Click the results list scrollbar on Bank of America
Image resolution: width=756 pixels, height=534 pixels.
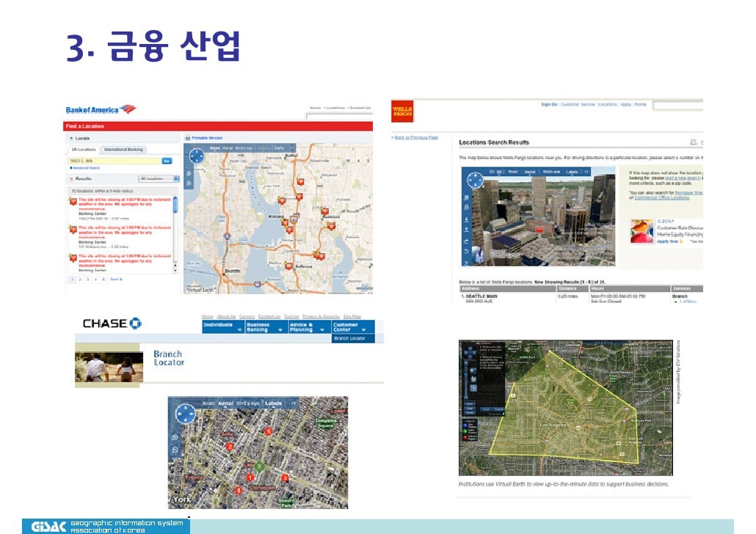point(175,234)
